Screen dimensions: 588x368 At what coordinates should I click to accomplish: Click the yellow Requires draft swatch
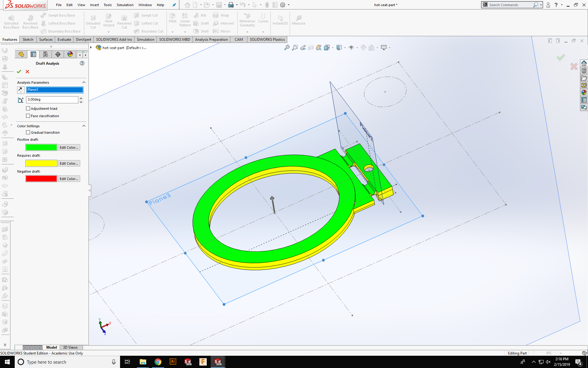click(41, 163)
